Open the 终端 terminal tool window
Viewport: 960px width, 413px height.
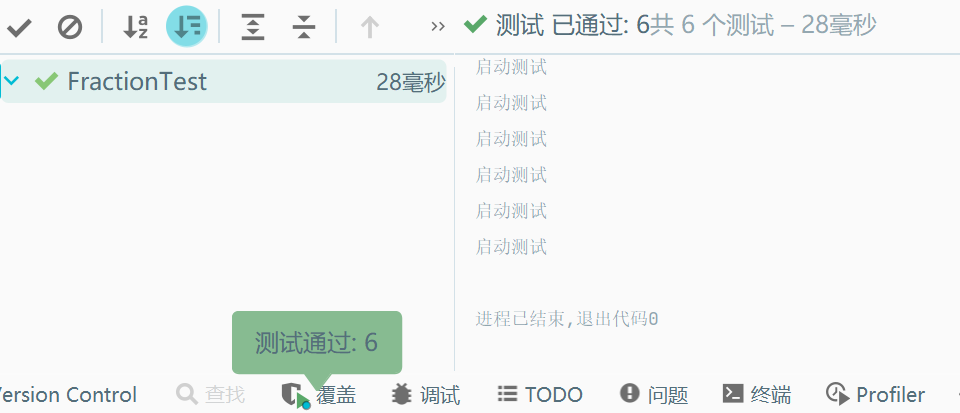tap(757, 395)
